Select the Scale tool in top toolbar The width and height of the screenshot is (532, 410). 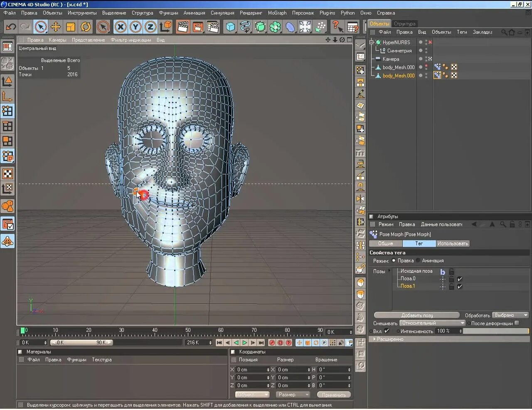tap(71, 27)
